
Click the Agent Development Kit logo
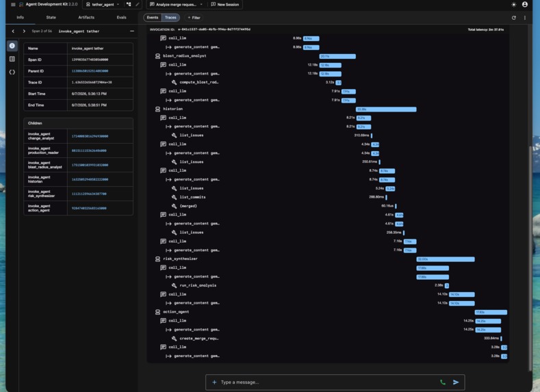point(21,5)
